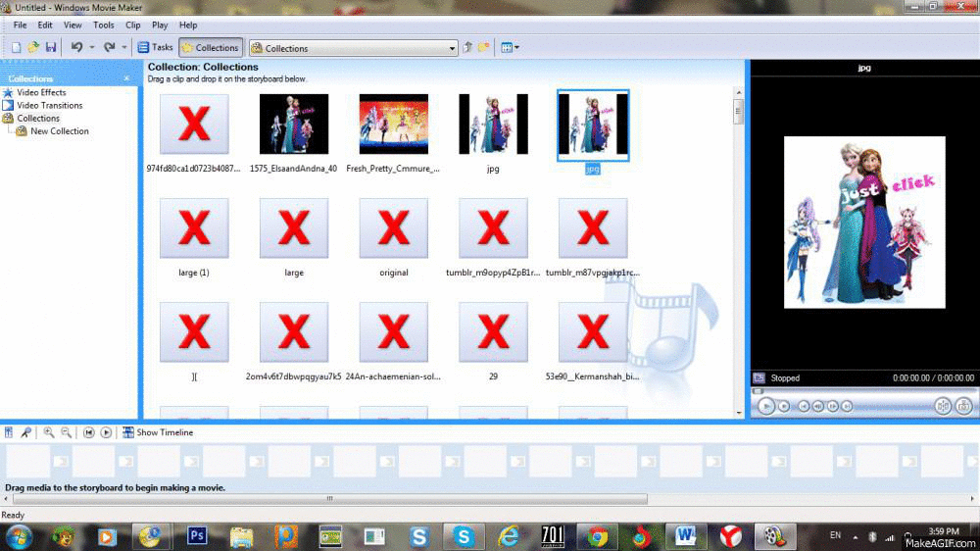980x551 pixels.
Task: Click the Save Project icon in toolbar
Action: 50,47
